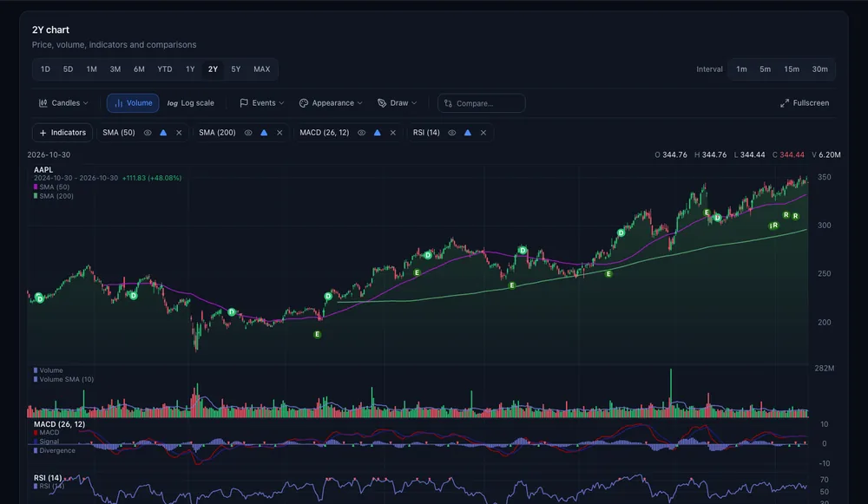Click the 282M volume axis label
The image size is (868, 504).
(x=825, y=369)
